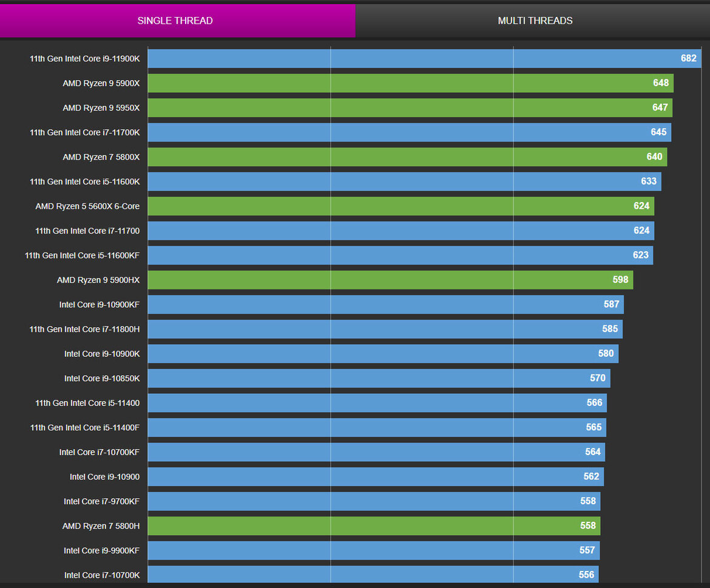Click the 623 score value
Viewport: 710px width, 588px height.
point(640,255)
